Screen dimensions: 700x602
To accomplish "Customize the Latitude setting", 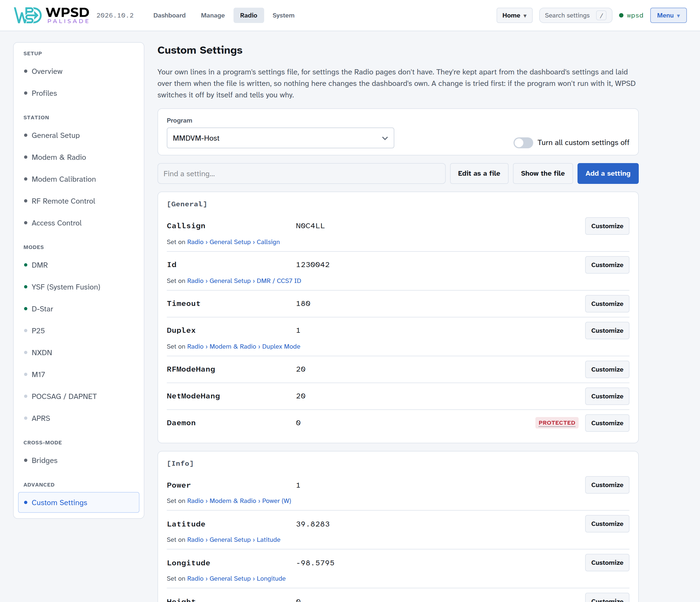I will (x=607, y=523).
